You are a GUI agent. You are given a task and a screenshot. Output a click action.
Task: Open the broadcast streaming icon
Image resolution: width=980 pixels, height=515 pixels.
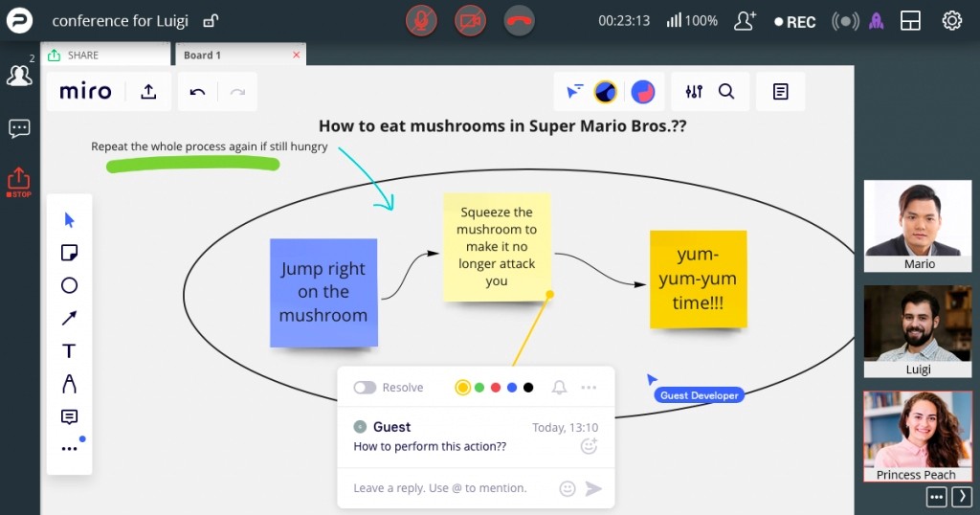pos(845,21)
